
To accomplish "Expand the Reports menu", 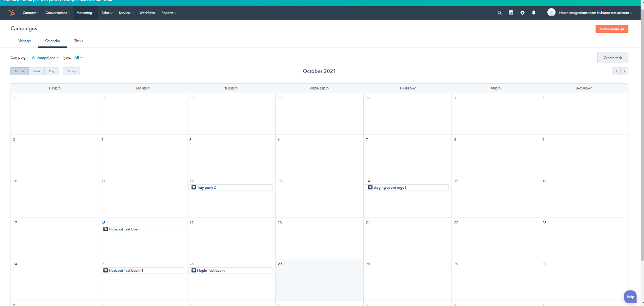I will (x=169, y=13).
